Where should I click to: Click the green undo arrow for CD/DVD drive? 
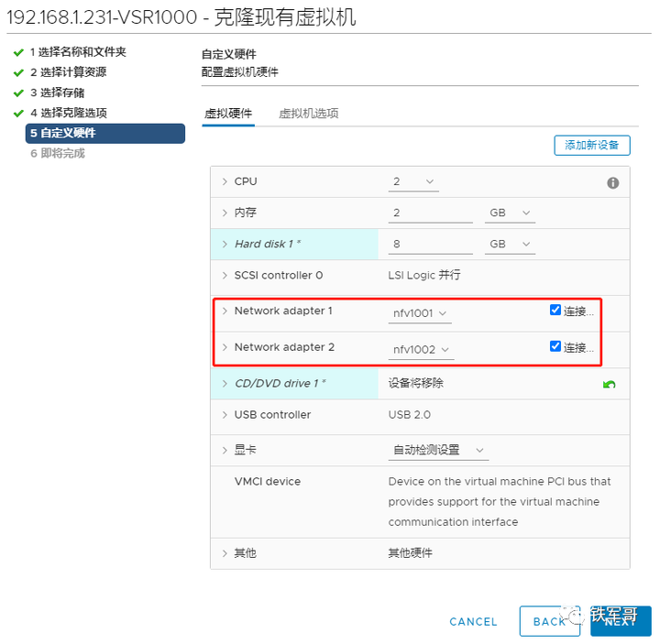coord(609,384)
